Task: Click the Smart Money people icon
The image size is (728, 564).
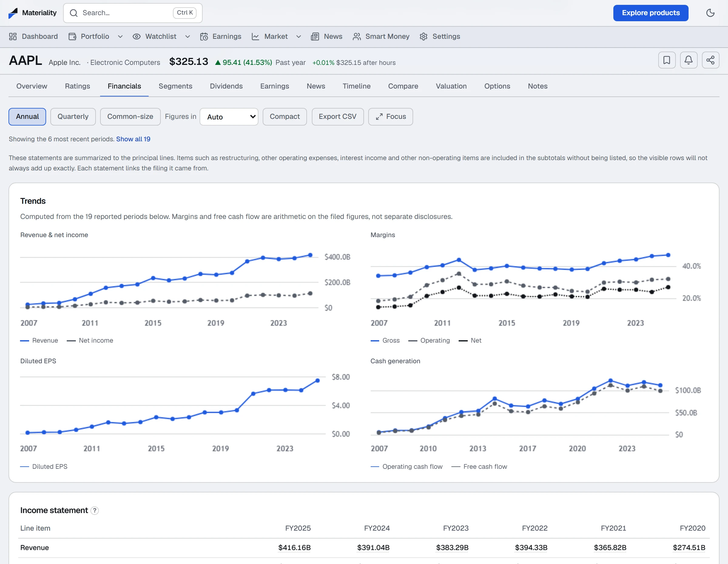Action: pyautogui.click(x=357, y=36)
